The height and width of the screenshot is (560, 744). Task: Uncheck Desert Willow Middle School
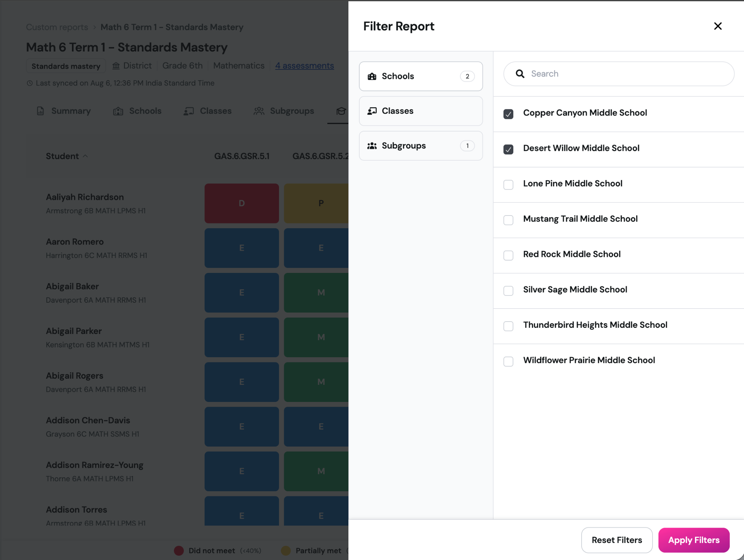tap(508, 149)
